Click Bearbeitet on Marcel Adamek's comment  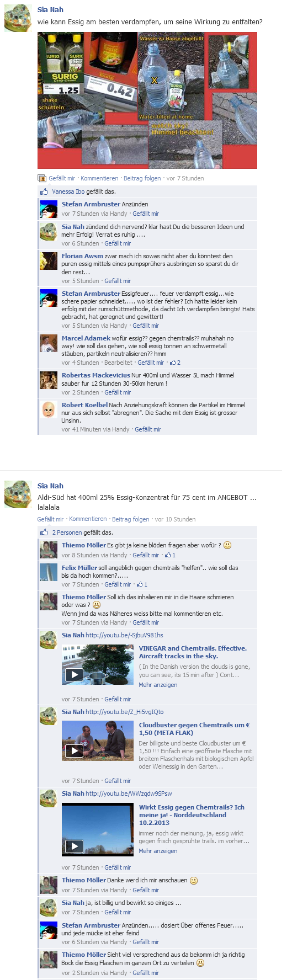pos(118,363)
